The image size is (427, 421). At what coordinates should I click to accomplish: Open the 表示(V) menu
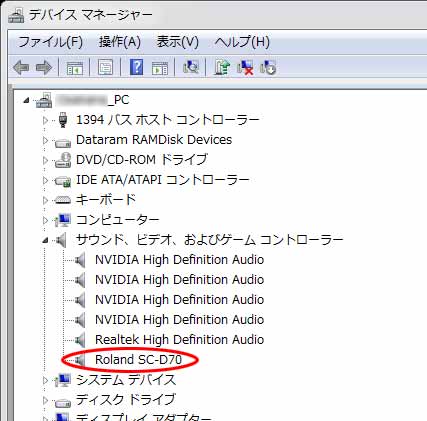click(178, 42)
